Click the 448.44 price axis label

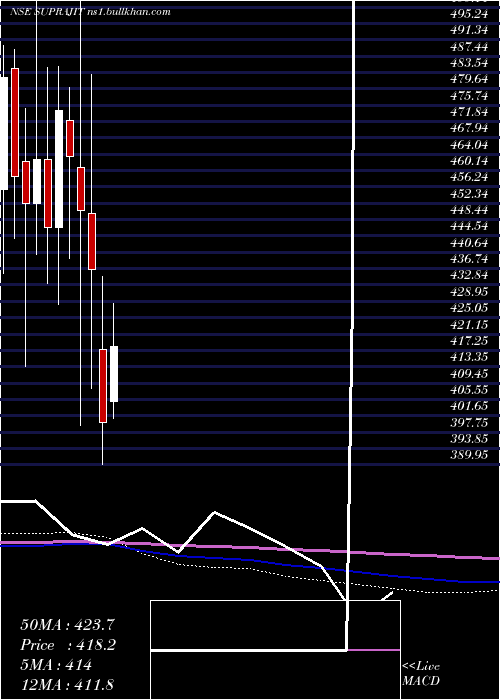(x=469, y=210)
